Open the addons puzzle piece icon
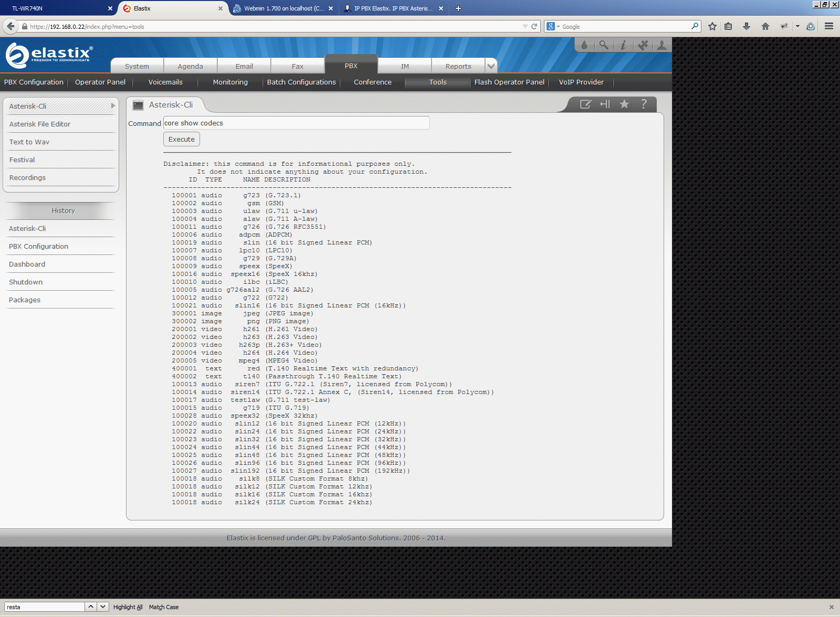Screen dimensions: 840x617 [643, 45]
